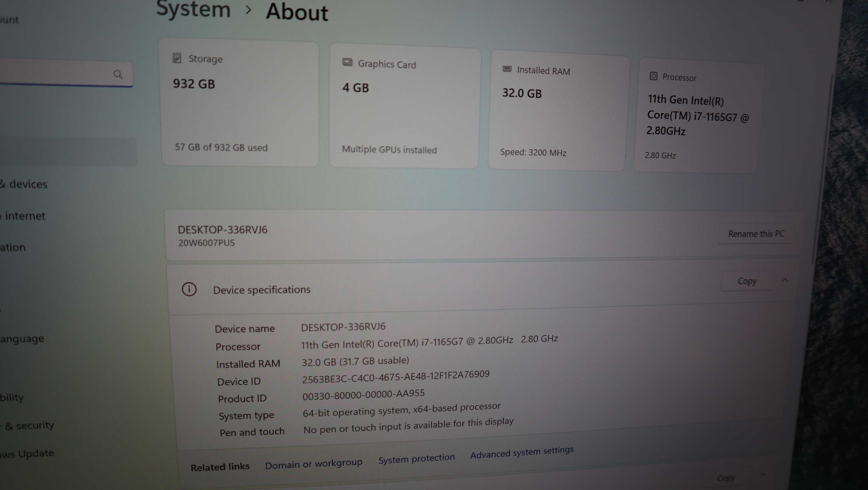
Task: Click the 'Pen and touch' label
Action: [x=252, y=432]
